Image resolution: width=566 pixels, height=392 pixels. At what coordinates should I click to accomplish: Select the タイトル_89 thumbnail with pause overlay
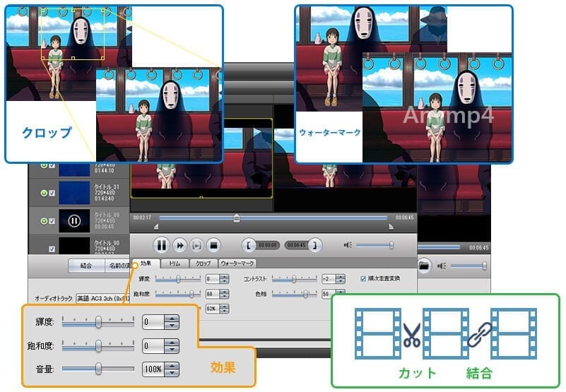pyautogui.click(x=74, y=221)
